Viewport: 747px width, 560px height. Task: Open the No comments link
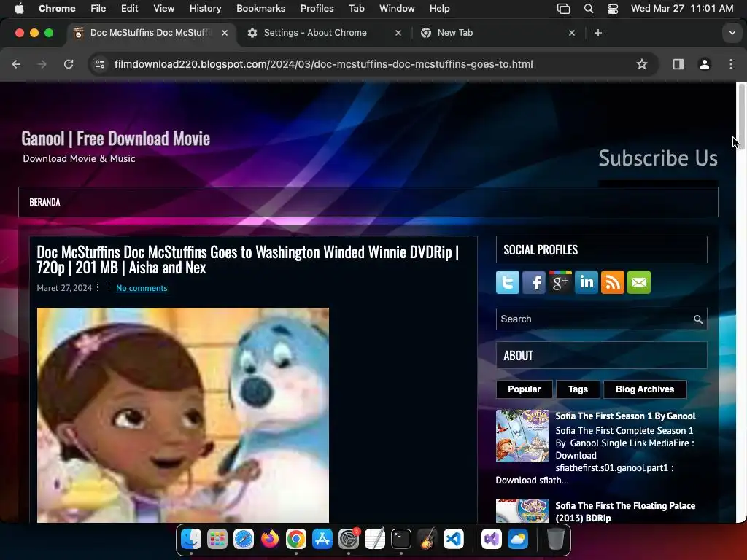pos(142,288)
